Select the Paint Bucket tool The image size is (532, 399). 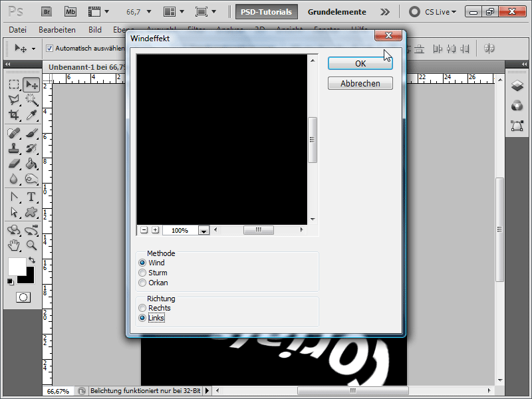[31, 164]
